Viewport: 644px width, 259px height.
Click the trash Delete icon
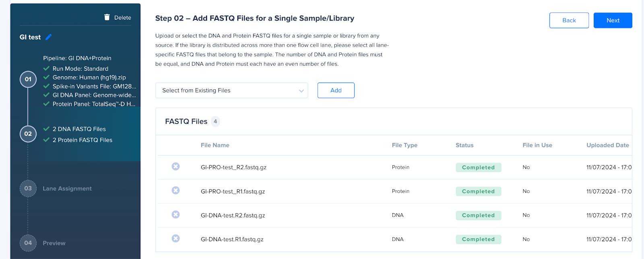[x=107, y=17]
